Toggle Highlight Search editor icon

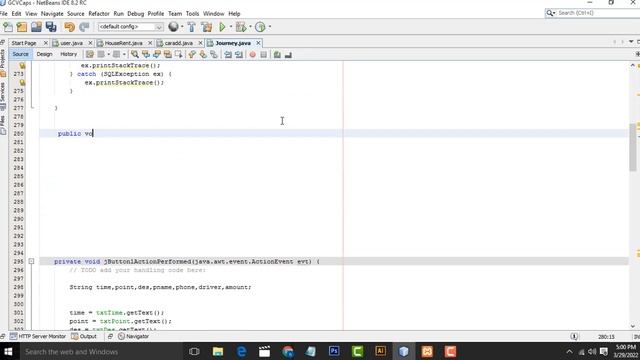(x=168, y=55)
